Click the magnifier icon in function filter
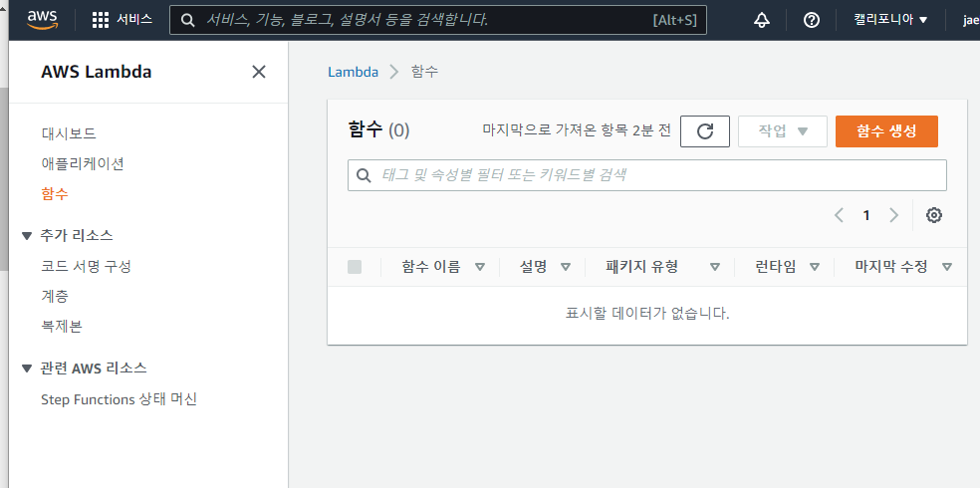The image size is (980, 488). coord(364,175)
